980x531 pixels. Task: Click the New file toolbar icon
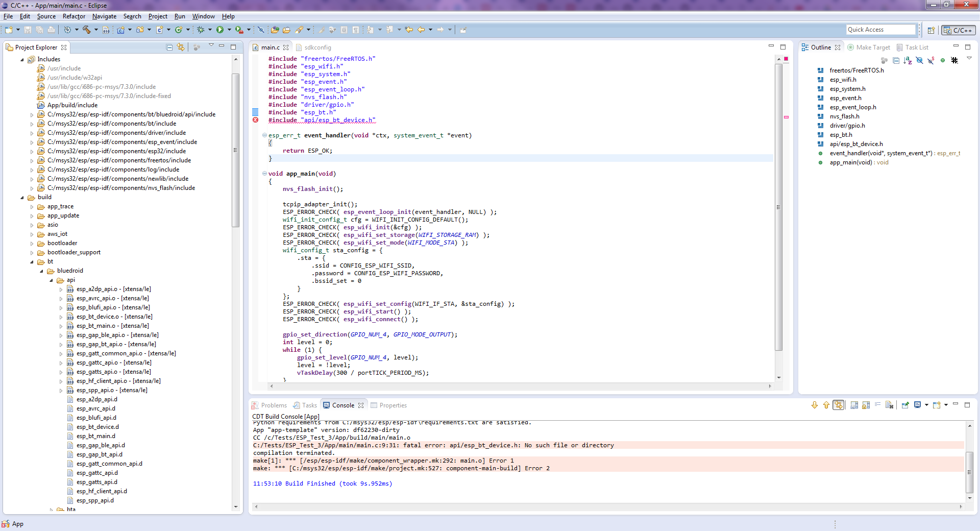9,30
